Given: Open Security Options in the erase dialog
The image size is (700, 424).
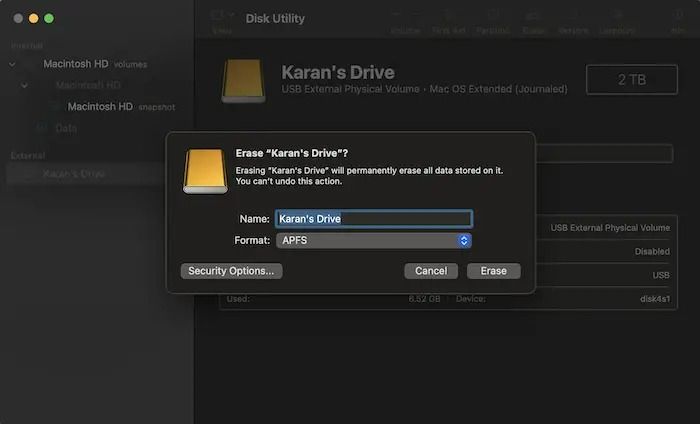Looking at the screenshot, I should coord(231,271).
